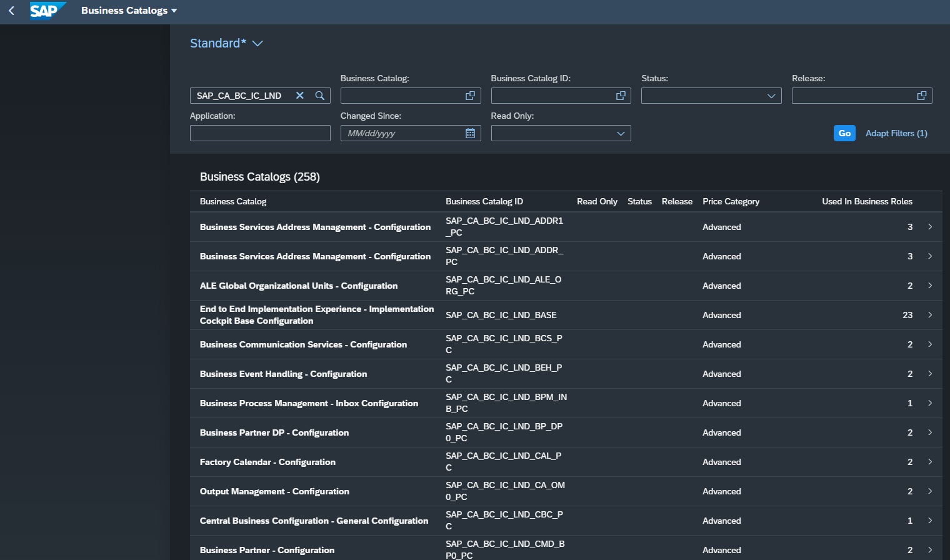This screenshot has height=560, width=950.
Task: Open row arrow for SAP_CA_BC_IC_LND_BASE
Action: point(930,315)
